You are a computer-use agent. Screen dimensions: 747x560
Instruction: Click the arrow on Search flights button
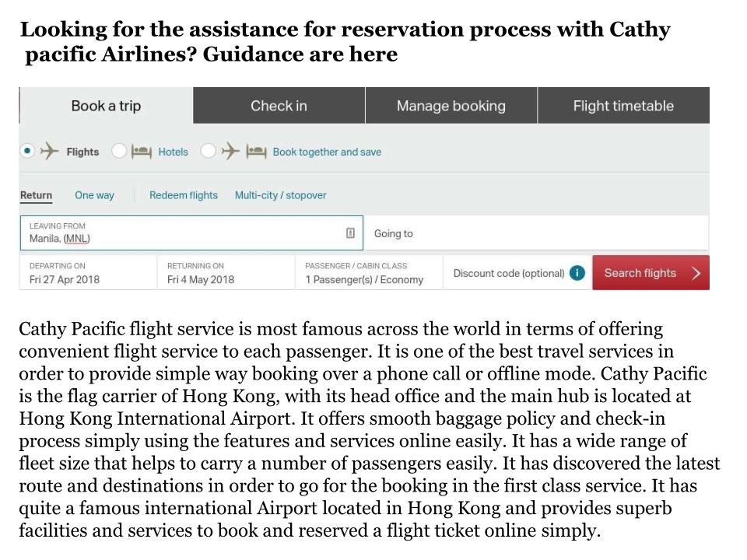(696, 273)
